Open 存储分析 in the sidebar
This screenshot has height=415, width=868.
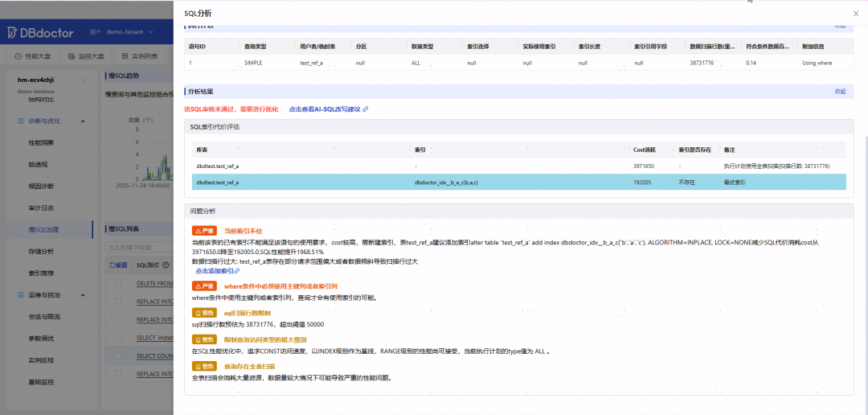tap(42, 251)
